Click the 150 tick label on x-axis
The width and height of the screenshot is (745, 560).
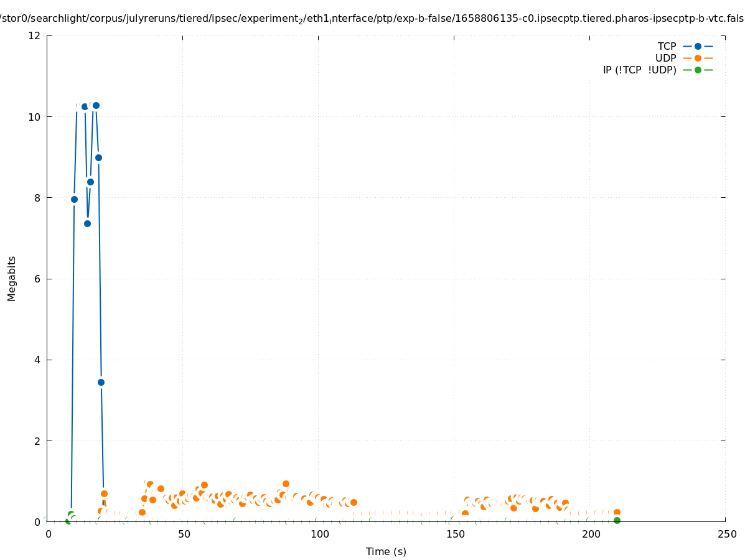[454, 534]
